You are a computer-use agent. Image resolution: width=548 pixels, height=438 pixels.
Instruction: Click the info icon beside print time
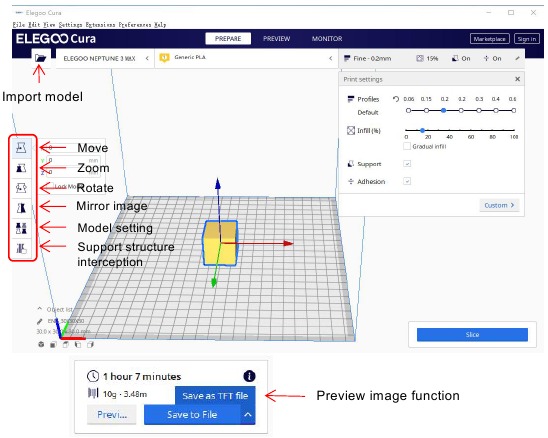click(x=249, y=376)
